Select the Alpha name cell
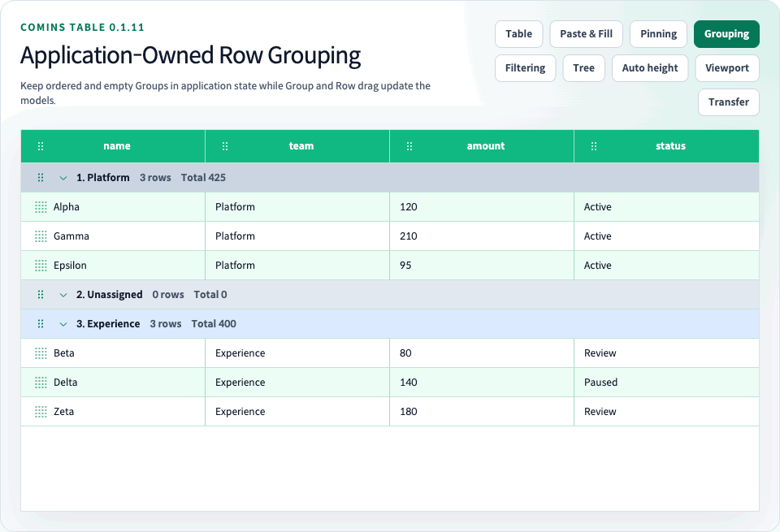780x532 pixels. 113,207
